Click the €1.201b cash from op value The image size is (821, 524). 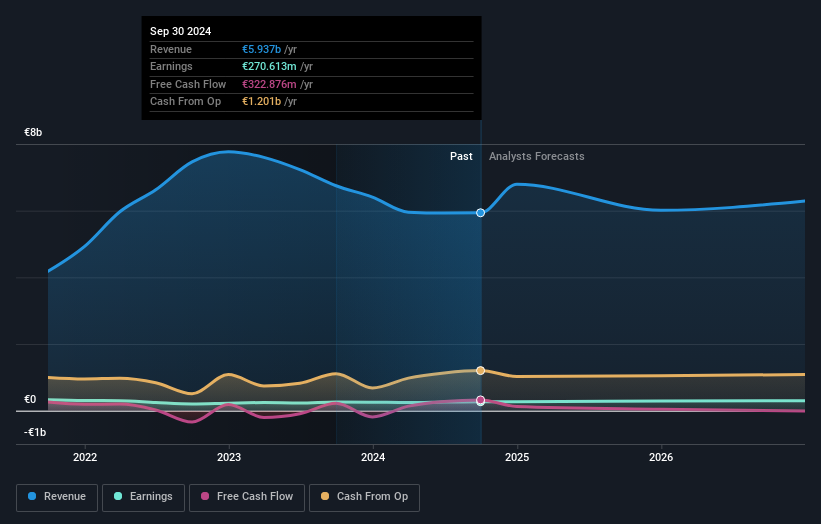(x=261, y=102)
